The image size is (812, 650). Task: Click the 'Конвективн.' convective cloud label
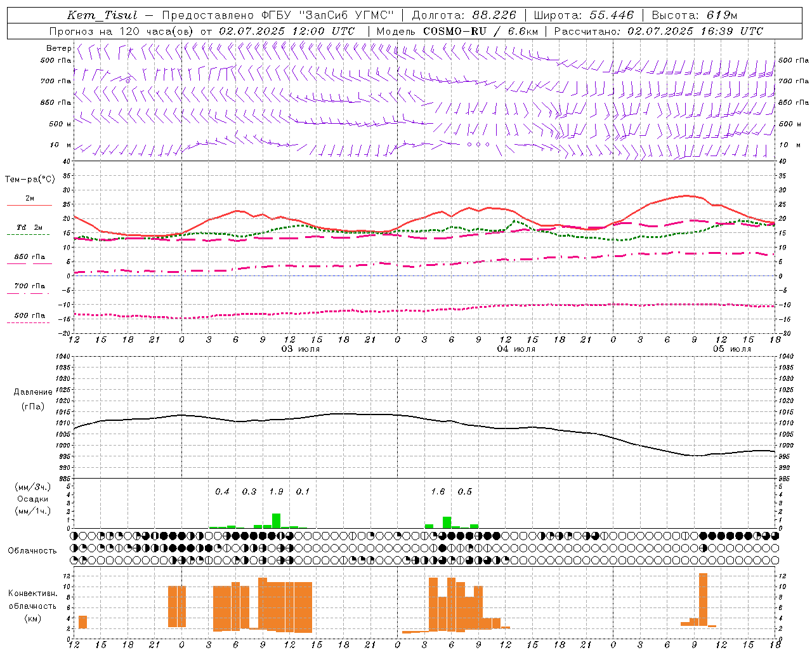pyautogui.click(x=32, y=594)
